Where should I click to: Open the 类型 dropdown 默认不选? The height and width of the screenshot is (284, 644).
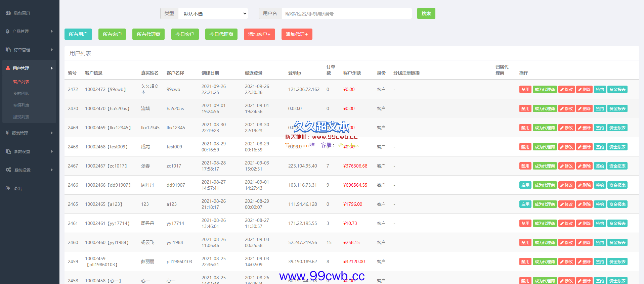click(x=213, y=13)
